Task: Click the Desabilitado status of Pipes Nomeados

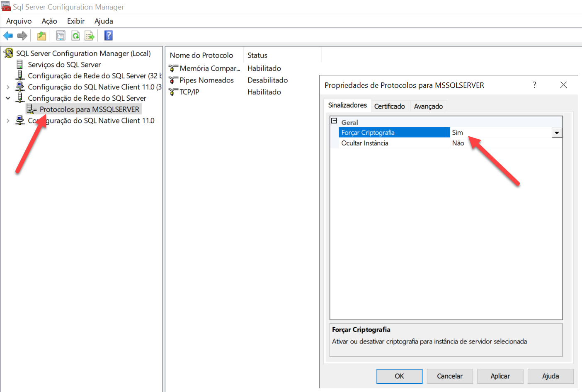Action: point(267,80)
